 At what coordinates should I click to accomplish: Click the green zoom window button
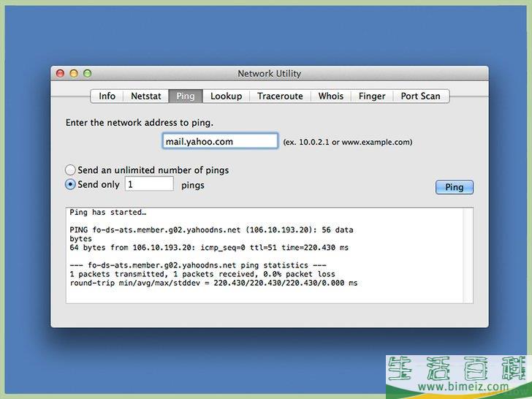[87, 74]
